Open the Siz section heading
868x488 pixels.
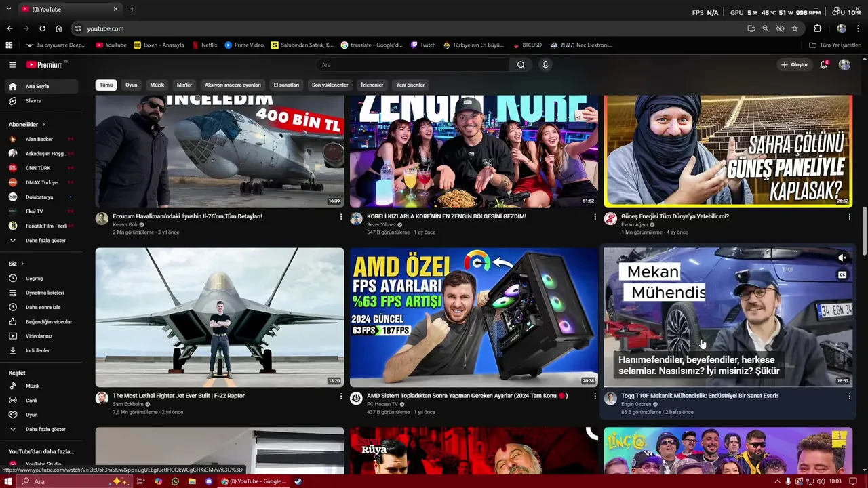click(x=16, y=264)
